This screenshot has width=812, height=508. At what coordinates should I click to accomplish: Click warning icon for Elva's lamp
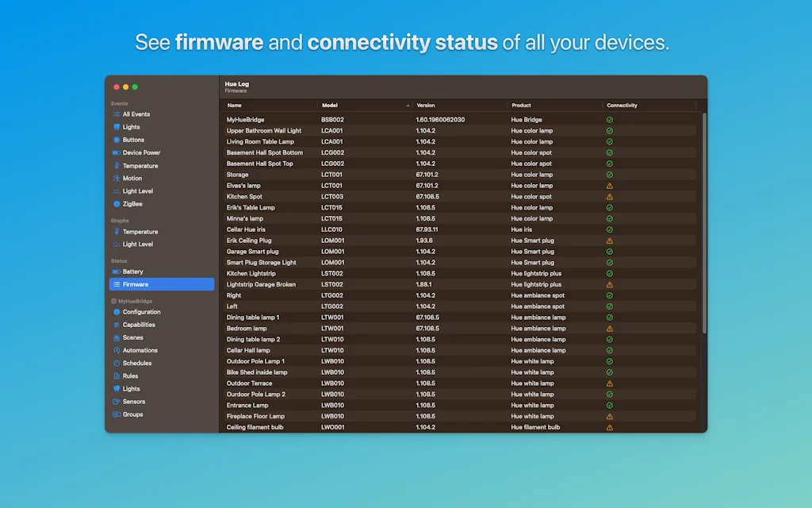pos(610,186)
